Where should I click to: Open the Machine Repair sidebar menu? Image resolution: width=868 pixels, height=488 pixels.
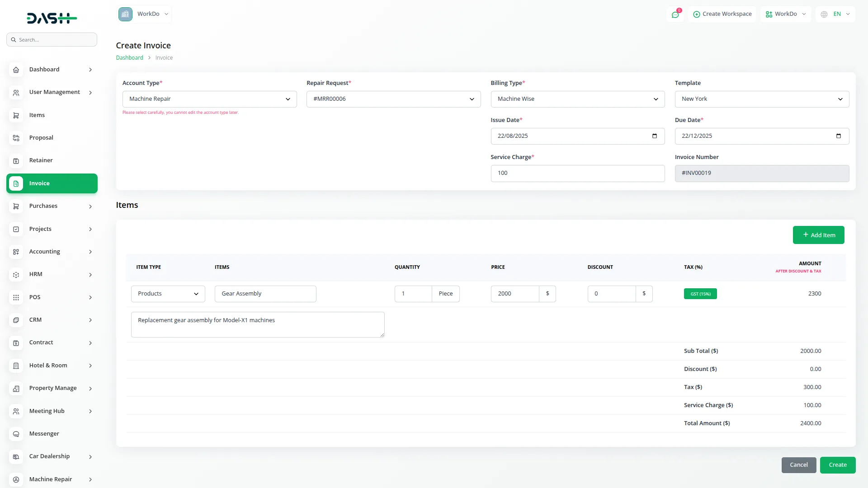52,479
